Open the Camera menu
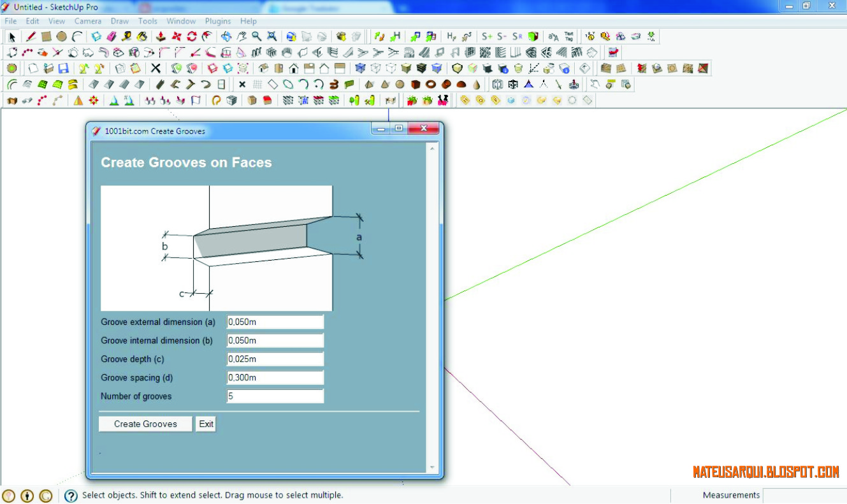Viewport: 847px width, 504px height. [88, 21]
